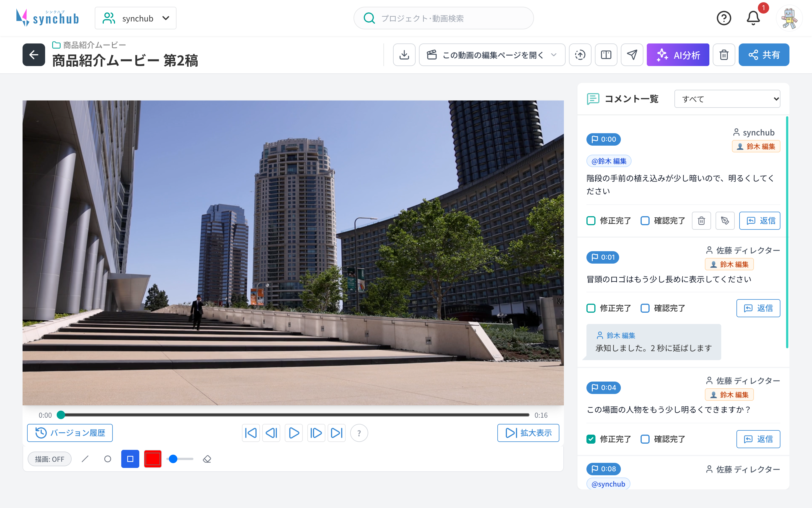Click the video seek bar
This screenshot has height=508, width=812.
(293, 415)
